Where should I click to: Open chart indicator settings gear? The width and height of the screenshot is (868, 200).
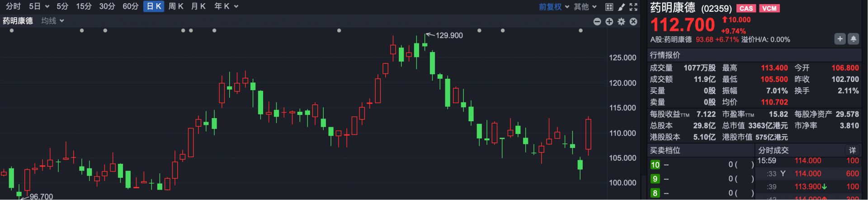click(622, 22)
